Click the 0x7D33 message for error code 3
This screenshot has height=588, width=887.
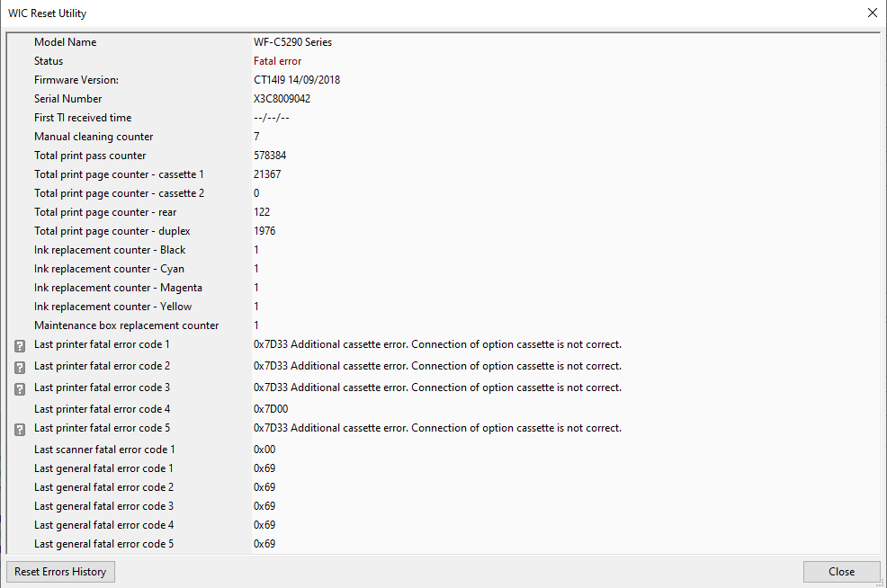(438, 388)
